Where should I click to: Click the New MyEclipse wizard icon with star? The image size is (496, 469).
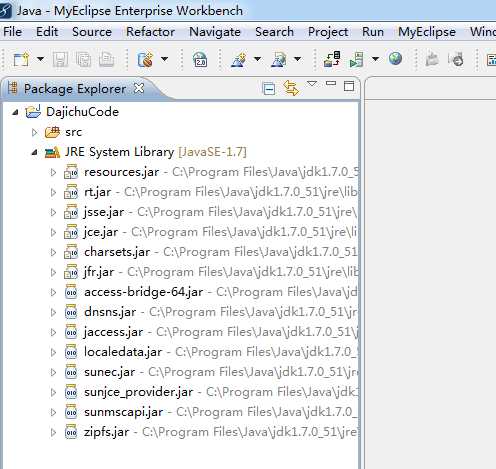tap(239, 60)
